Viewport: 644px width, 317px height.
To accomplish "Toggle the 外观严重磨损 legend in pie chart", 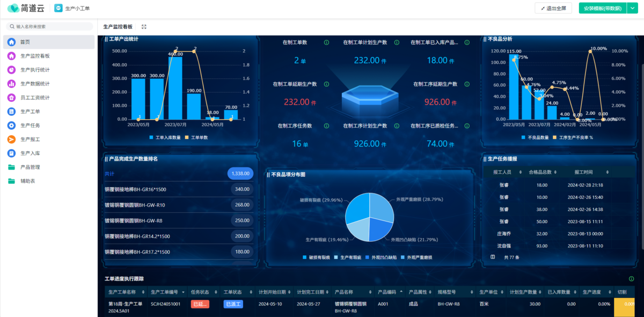I will click(x=416, y=257).
